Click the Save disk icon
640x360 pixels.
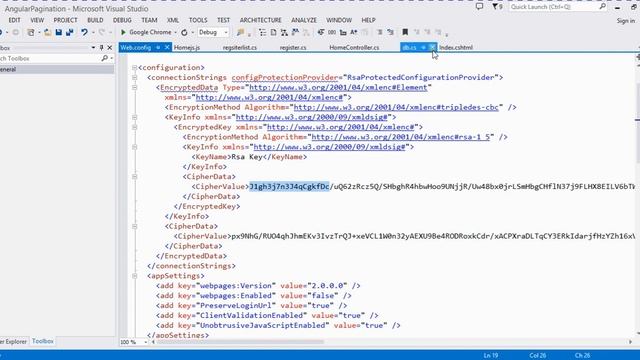pos(58,32)
